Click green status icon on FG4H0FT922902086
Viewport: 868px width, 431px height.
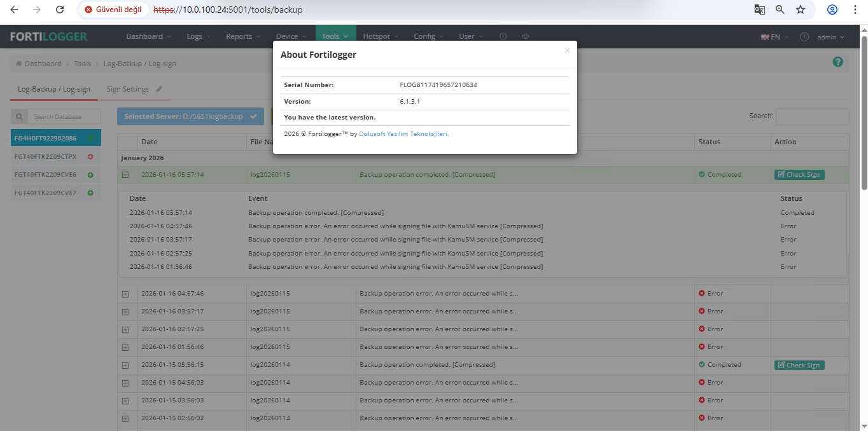point(90,138)
